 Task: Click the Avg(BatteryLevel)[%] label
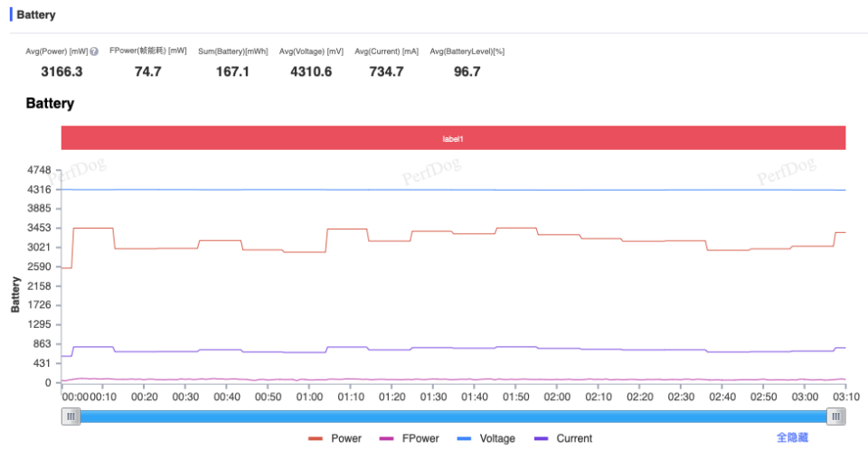pos(467,52)
